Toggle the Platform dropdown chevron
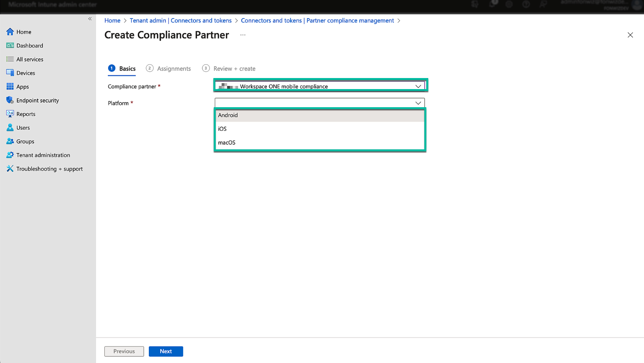This screenshot has width=644, height=363. [x=418, y=103]
